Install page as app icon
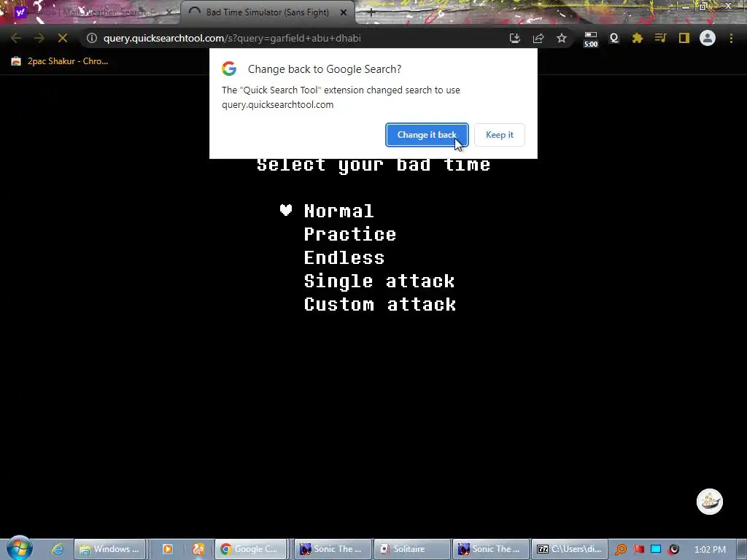 pyautogui.click(x=515, y=38)
